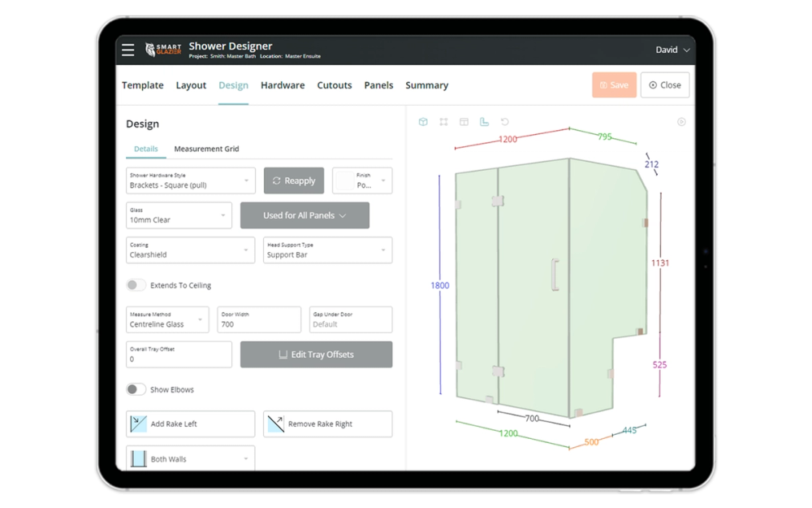Toggle the dimensions measurement icon

tap(486, 121)
